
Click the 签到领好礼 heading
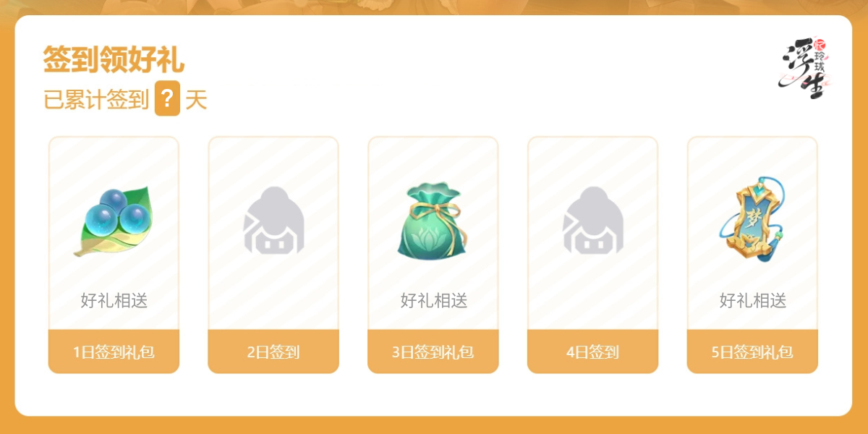[x=114, y=60]
